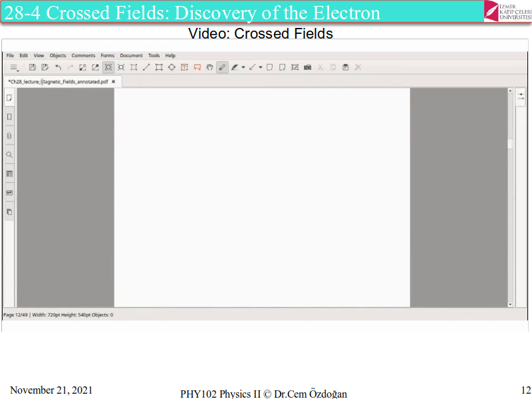The height and width of the screenshot is (399, 532).
Task: Close the Ch28_lecture annotated.pdf tab
Action: (x=114, y=82)
